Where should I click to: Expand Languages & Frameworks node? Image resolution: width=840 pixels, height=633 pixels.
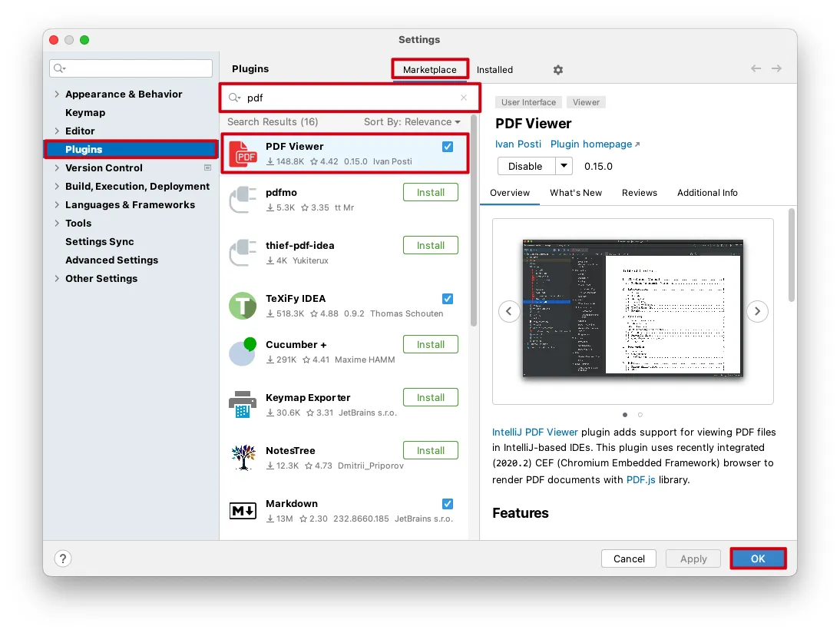point(57,205)
